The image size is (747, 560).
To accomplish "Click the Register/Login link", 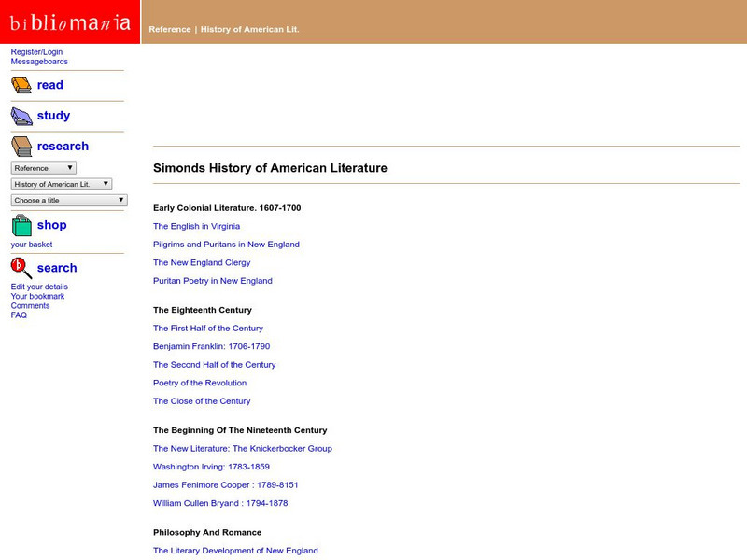I will pos(36,52).
